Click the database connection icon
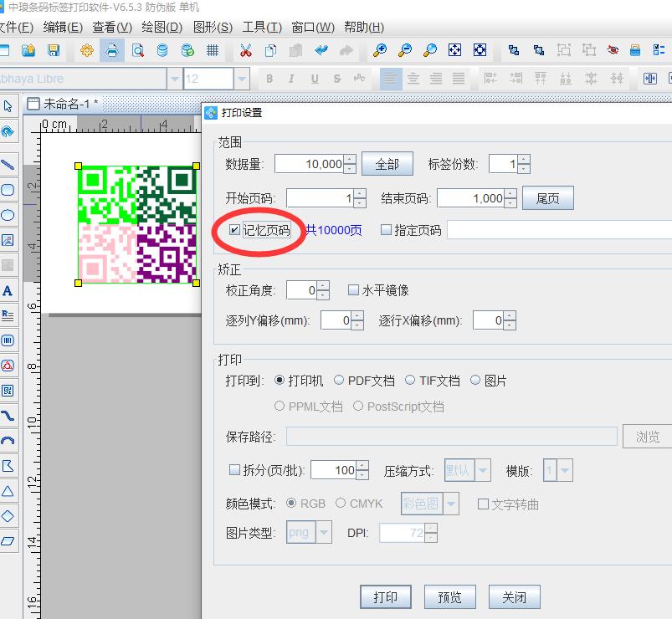The image size is (672, 619). [162, 49]
